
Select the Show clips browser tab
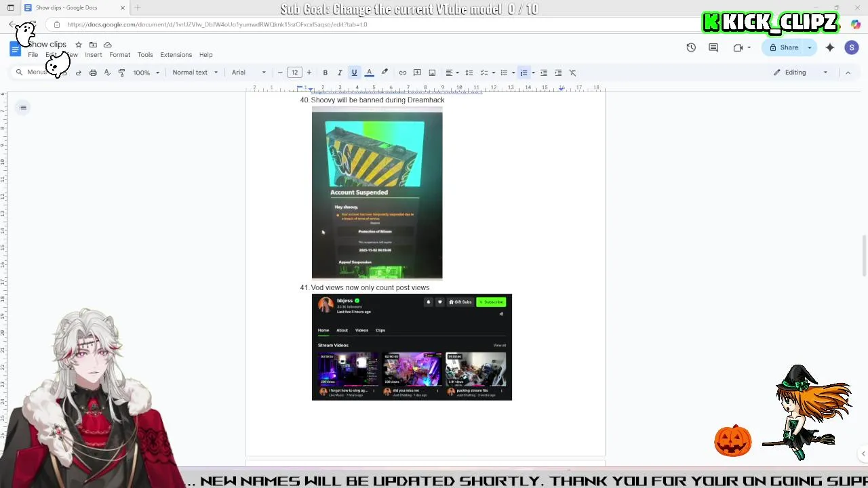73,7
